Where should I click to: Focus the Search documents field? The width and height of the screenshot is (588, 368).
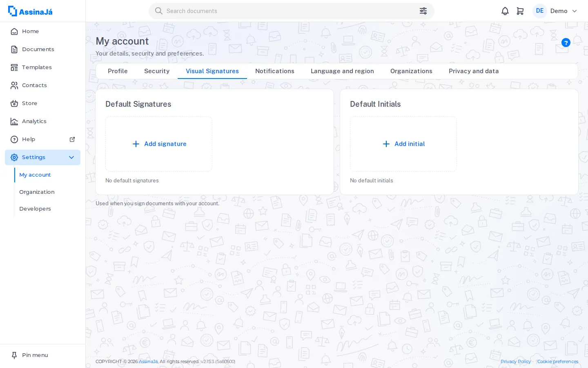click(x=292, y=11)
